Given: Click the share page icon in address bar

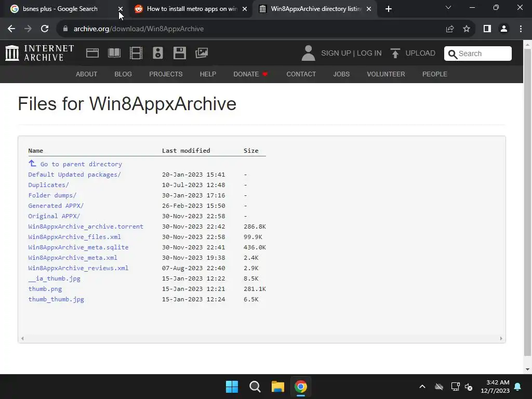Looking at the screenshot, I should 450,29.
